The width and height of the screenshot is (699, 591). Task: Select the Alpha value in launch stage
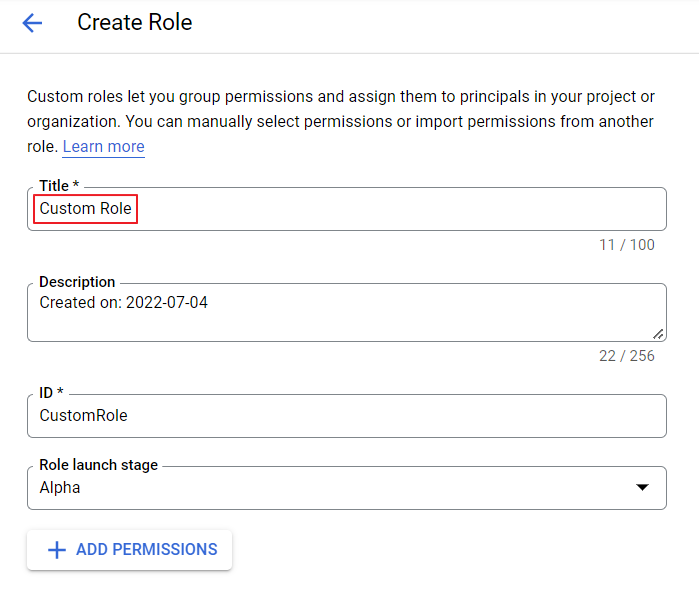60,488
